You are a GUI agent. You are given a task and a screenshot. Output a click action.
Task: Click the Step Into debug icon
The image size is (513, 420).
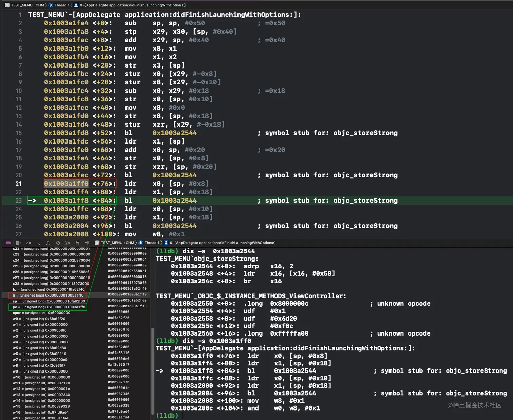pos(38,243)
